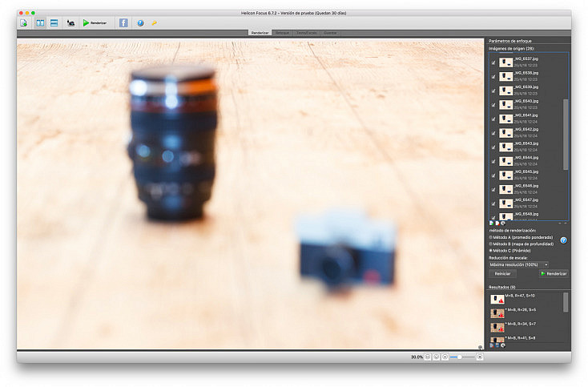Select thumbnail of _MG_6540.jpg

505,105
